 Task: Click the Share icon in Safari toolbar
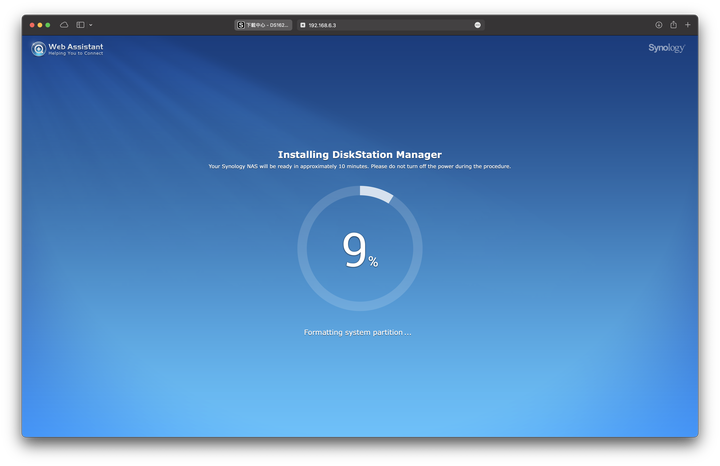tap(673, 25)
